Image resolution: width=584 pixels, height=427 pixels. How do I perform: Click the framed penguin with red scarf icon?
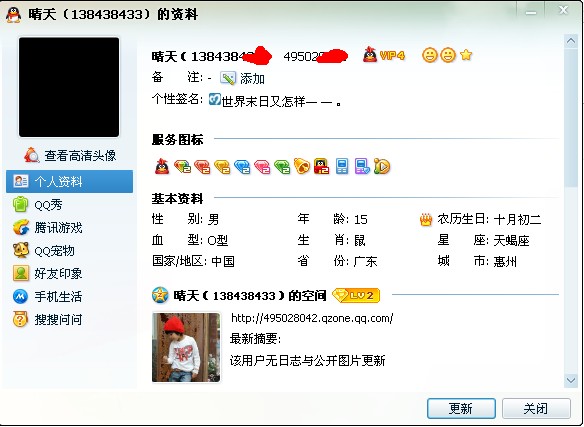tap(321, 166)
